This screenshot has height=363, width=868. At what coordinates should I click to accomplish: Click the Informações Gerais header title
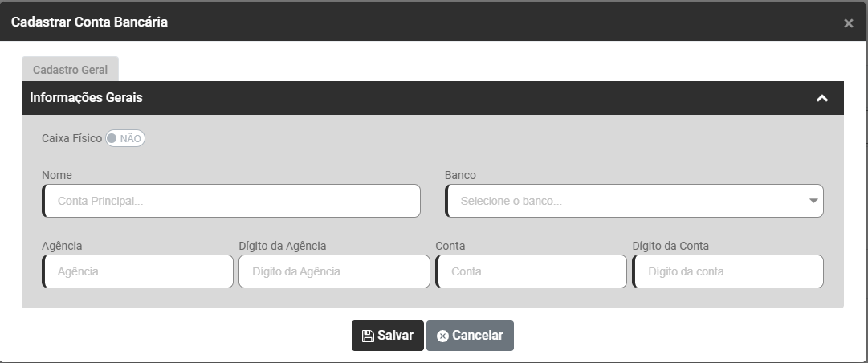coord(86,98)
